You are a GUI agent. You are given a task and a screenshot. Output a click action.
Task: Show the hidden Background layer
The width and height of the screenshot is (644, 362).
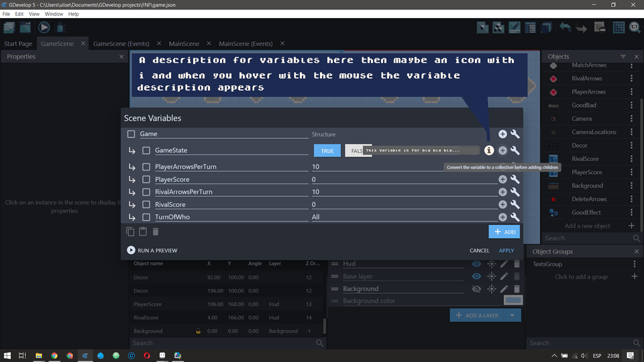[476, 288]
